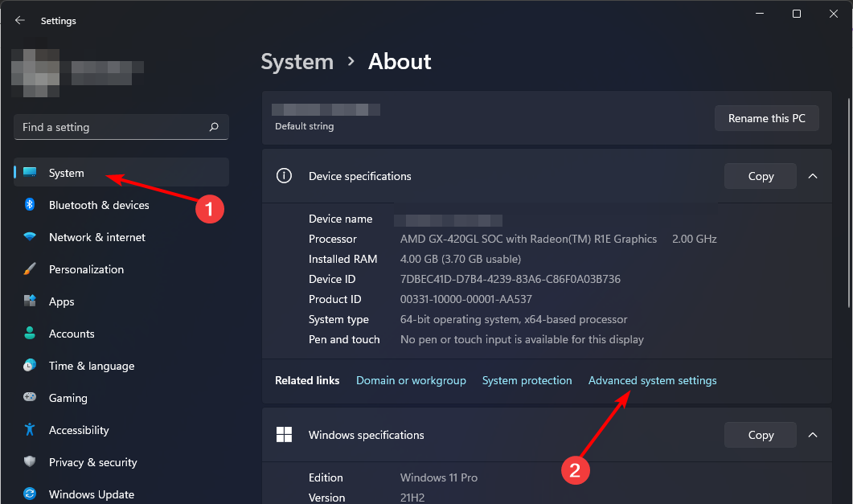Open Apps settings page
The height and width of the screenshot is (504, 853).
121,301
